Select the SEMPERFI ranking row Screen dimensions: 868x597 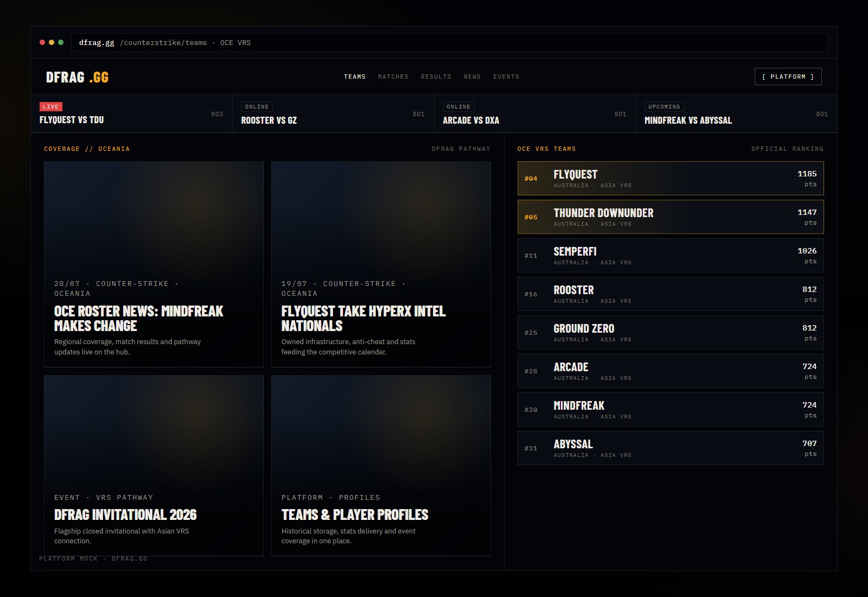pyautogui.click(x=671, y=255)
